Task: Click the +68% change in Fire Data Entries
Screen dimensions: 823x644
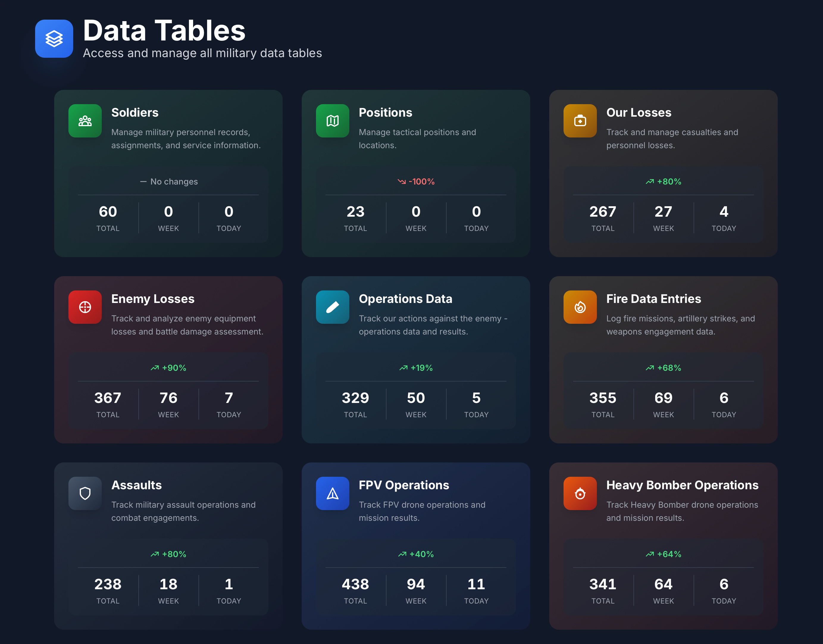Action: [x=669, y=368]
